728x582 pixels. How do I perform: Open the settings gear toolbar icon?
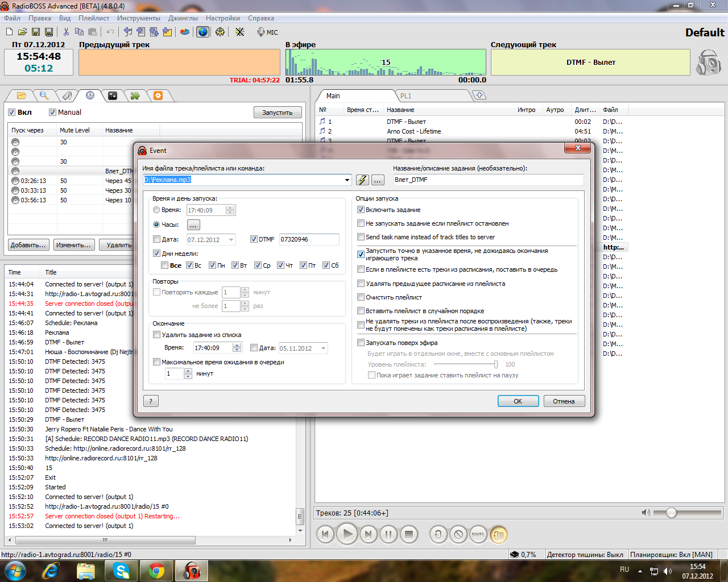pyautogui.click(x=220, y=32)
